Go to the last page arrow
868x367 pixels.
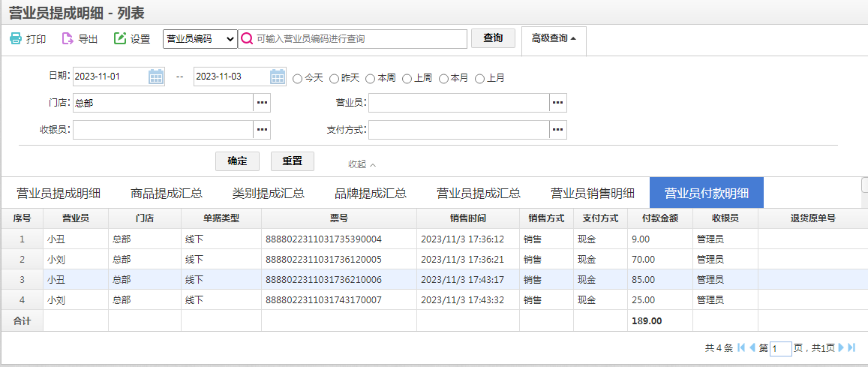(x=851, y=347)
